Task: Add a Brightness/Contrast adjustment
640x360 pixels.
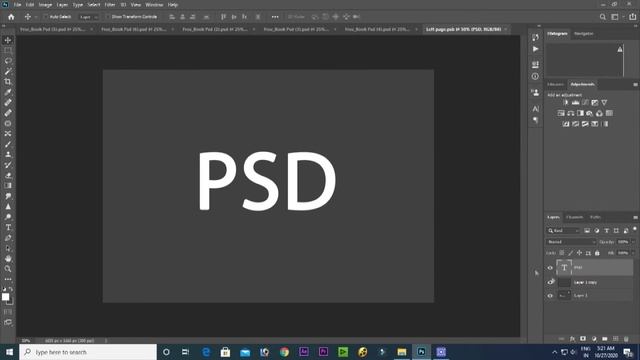Action: pyautogui.click(x=566, y=102)
